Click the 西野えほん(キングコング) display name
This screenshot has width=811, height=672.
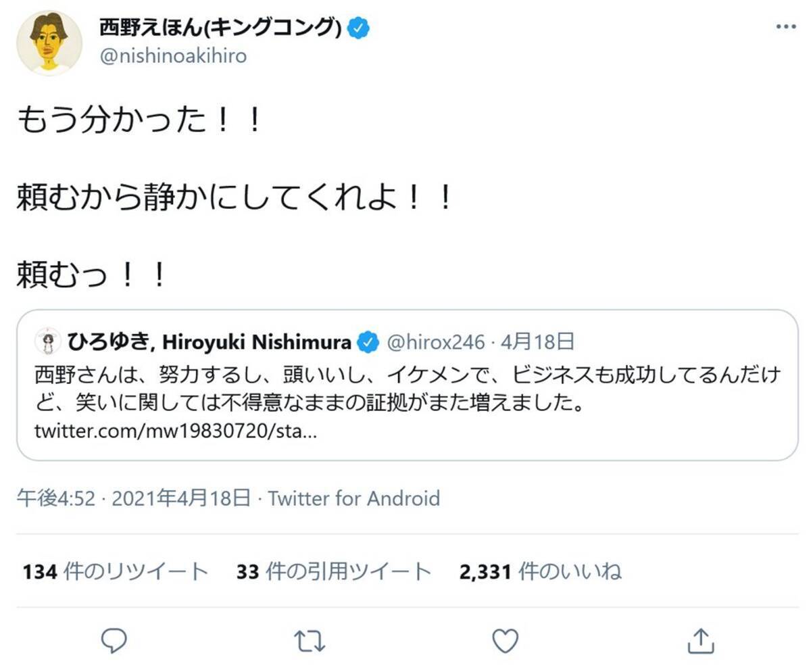click(220, 28)
